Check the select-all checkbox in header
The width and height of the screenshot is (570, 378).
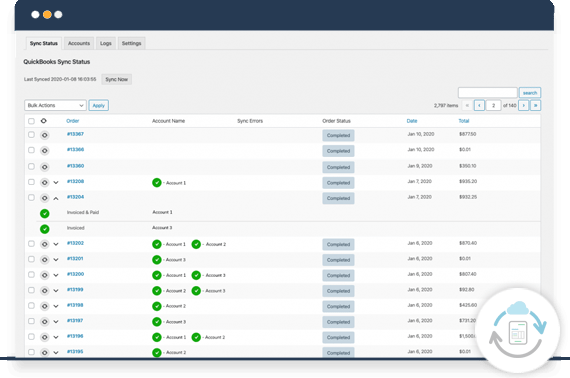tap(31, 121)
